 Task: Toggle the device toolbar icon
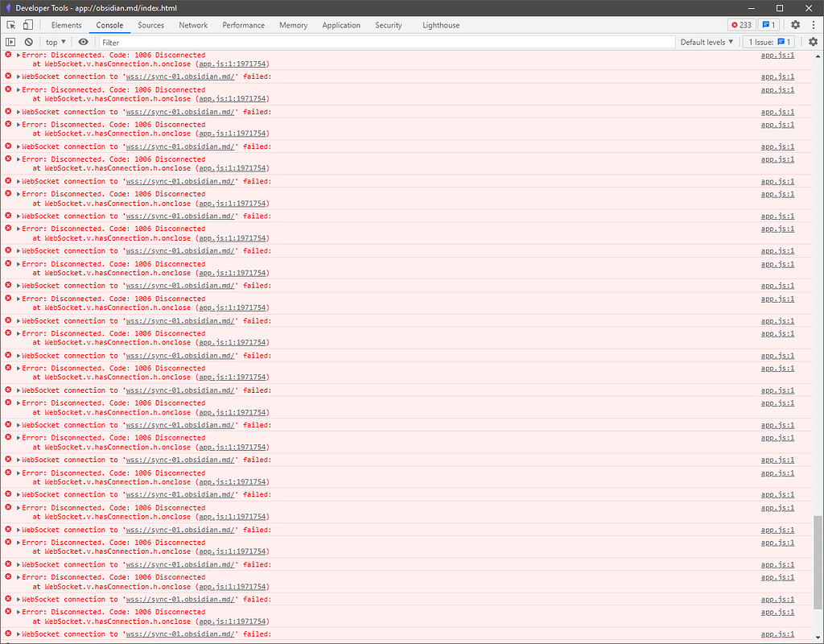[27, 25]
